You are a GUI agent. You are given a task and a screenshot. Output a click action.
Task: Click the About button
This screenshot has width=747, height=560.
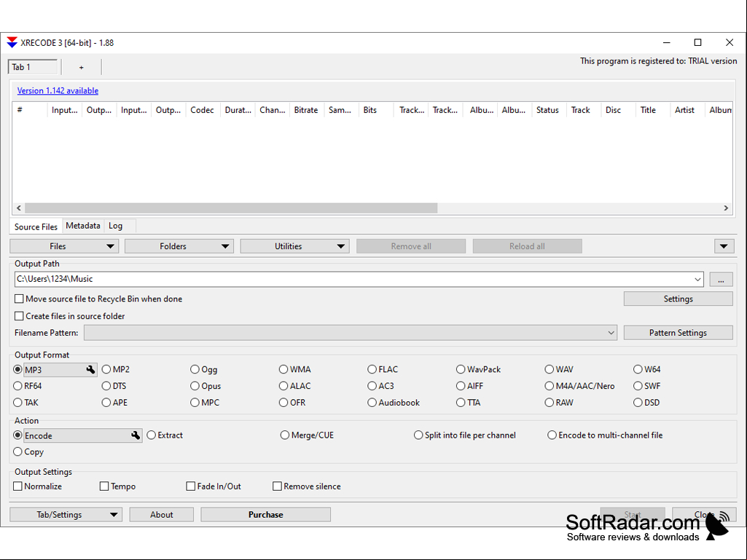tap(162, 515)
